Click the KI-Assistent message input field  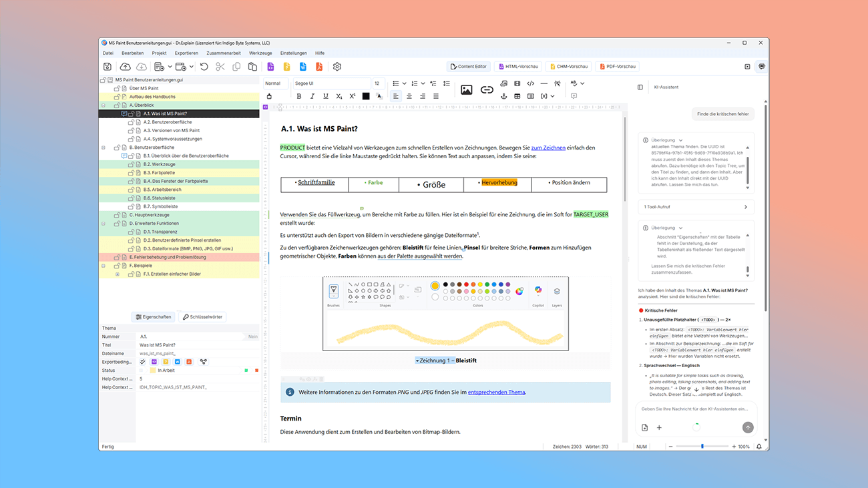tap(694, 409)
